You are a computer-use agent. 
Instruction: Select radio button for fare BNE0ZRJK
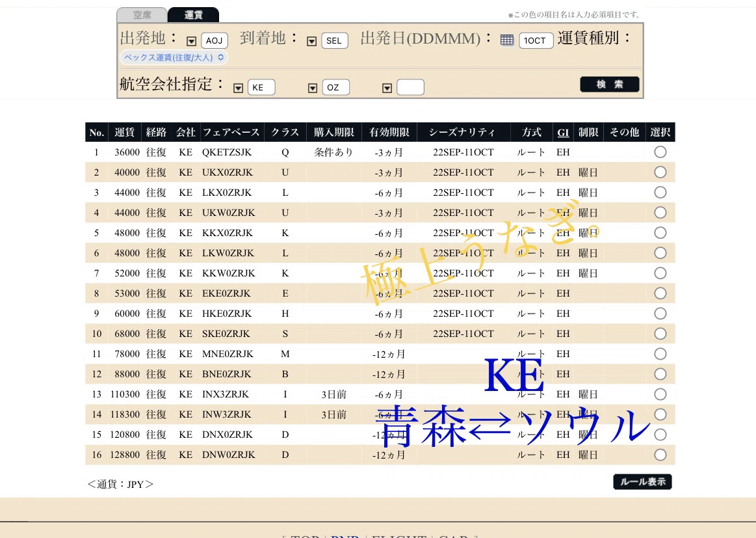[x=660, y=374]
